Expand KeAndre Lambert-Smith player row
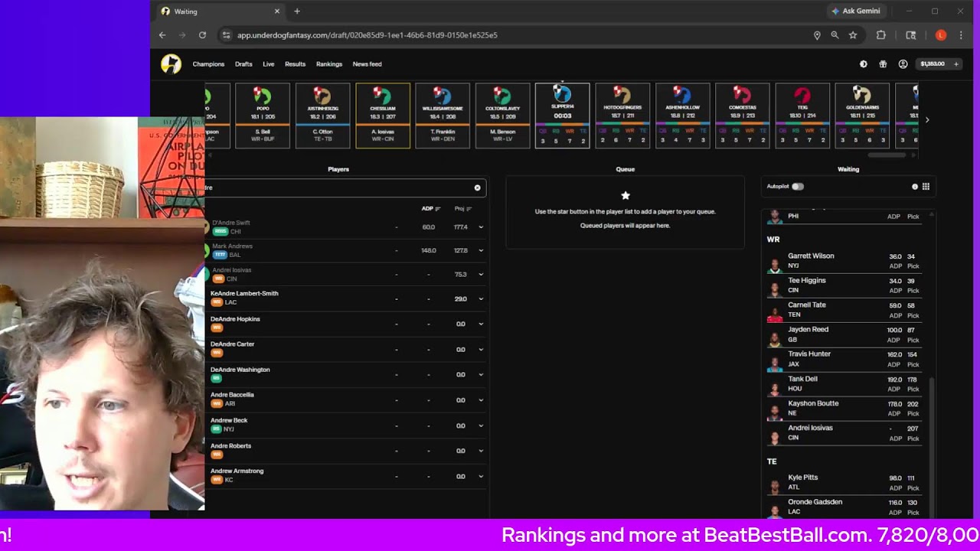This screenshot has height=551, width=980. 481,298
